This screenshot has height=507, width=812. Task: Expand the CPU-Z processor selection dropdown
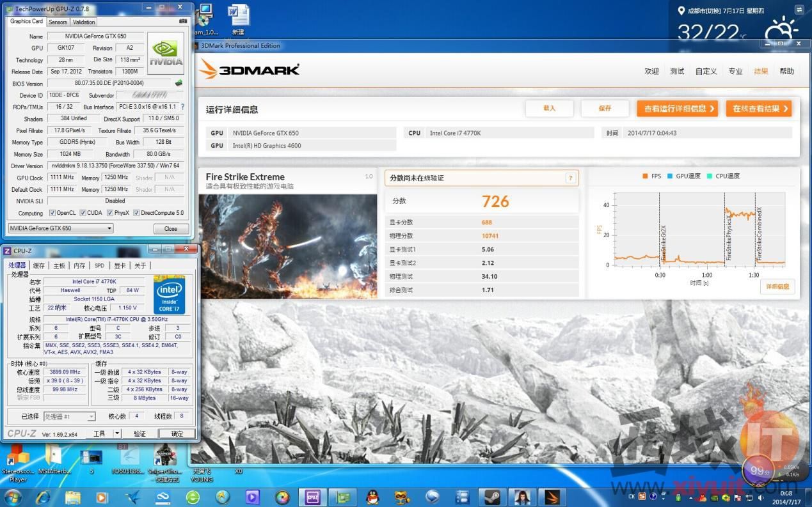coord(70,416)
